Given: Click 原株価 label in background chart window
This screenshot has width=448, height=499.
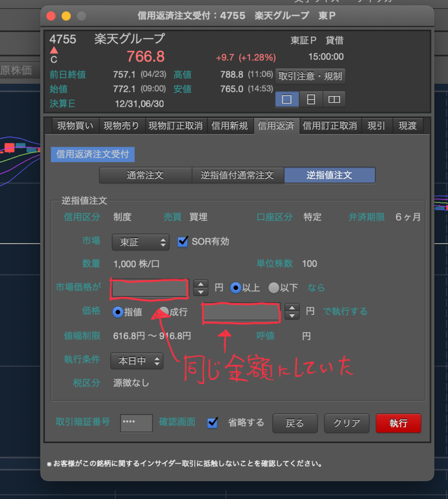Looking at the screenshot, I should click(16, 70).
